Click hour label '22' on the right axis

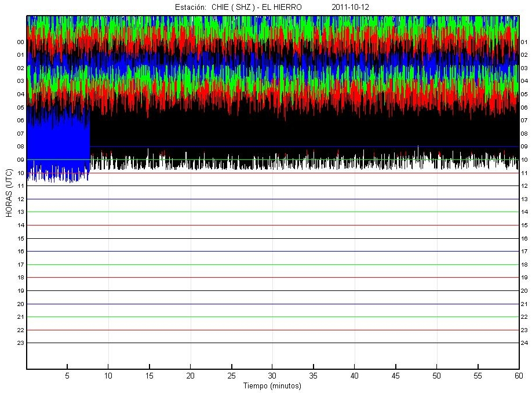coord(524,316)
